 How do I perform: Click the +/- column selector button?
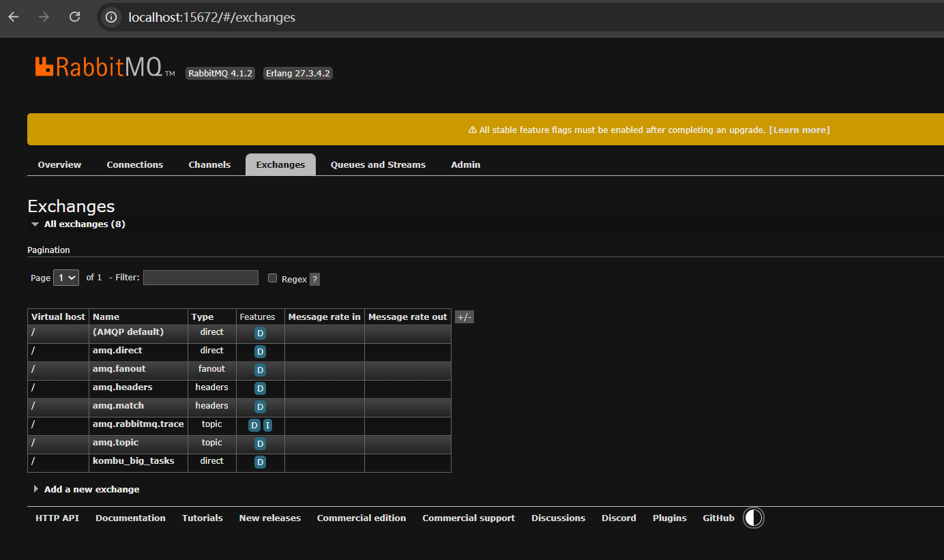point(464,317)
